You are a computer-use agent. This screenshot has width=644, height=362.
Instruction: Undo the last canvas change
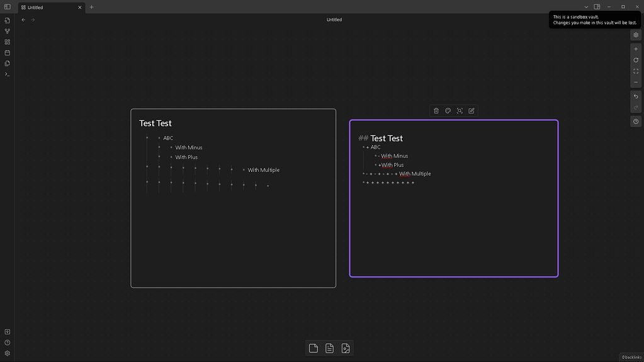point(636,96)
